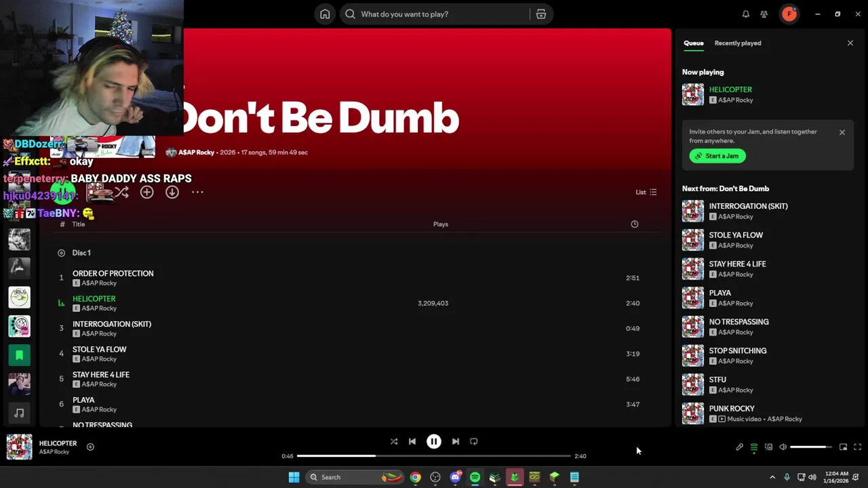
Task: Open the miniplayer
Action: [x=843, y=447]
